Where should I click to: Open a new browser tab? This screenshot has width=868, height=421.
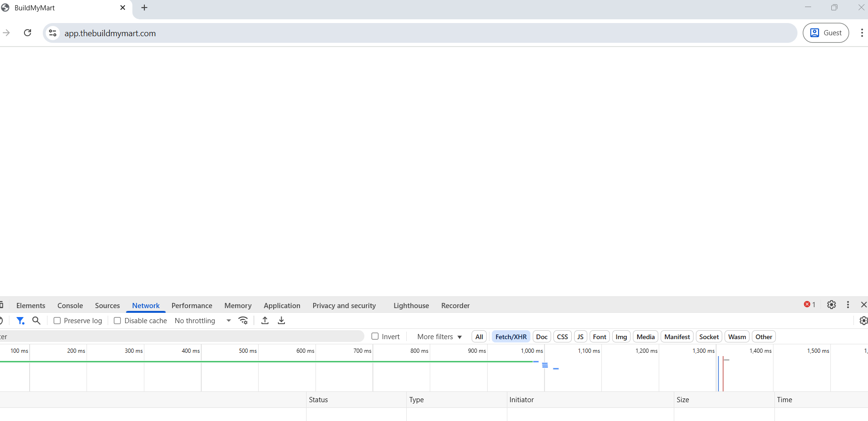(x=144, y=8)
